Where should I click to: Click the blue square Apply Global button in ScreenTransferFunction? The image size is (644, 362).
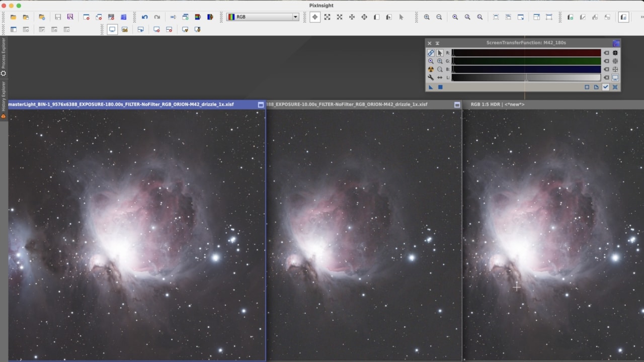pos(440,87)
